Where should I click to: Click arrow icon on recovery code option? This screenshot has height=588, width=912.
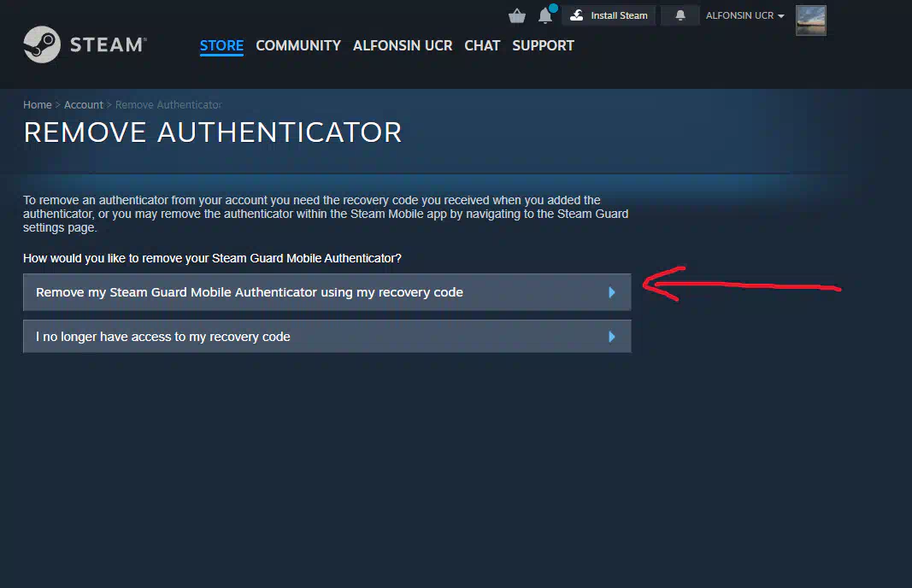click(x=612, y=292)
